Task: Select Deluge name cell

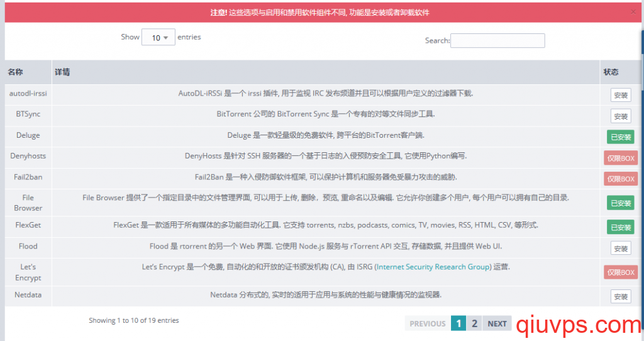Action: tap(28, 135)
